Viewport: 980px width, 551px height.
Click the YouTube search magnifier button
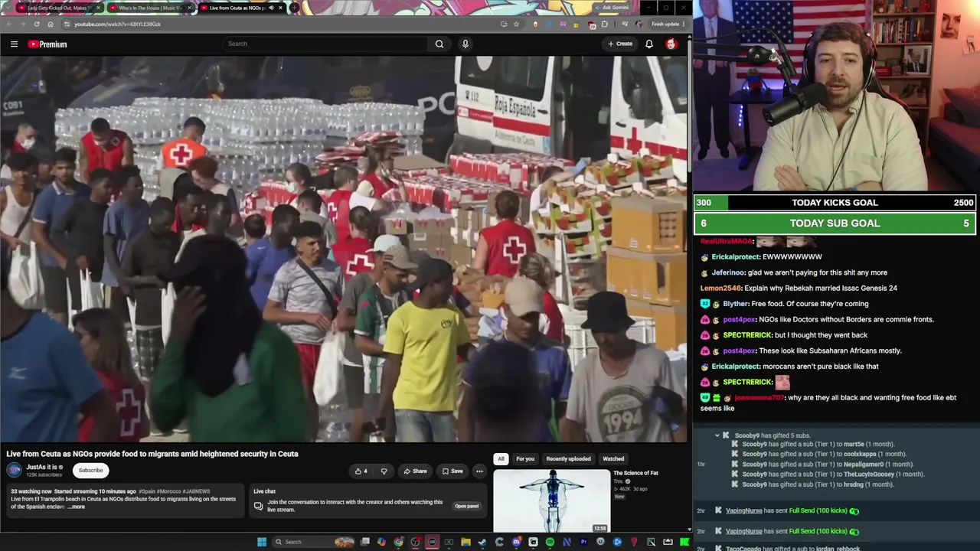click(439, 44)
